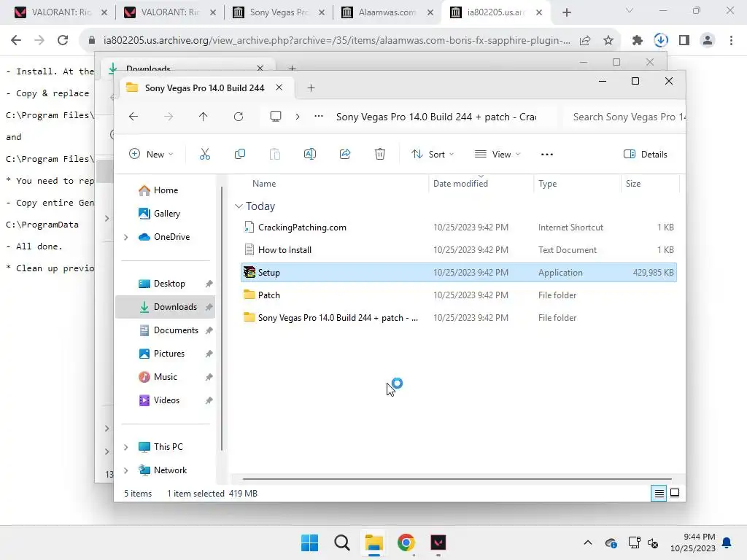Click the Search Sony Vegas Pro field
Viewport: 747px width, 560px height.
[624, 117]
